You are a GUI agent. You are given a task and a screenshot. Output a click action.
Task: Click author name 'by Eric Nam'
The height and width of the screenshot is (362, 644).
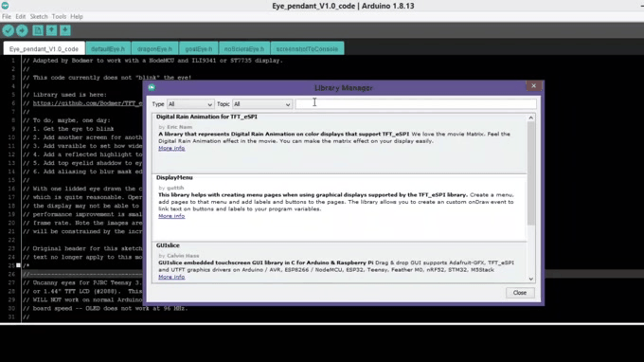pos(175,127)
